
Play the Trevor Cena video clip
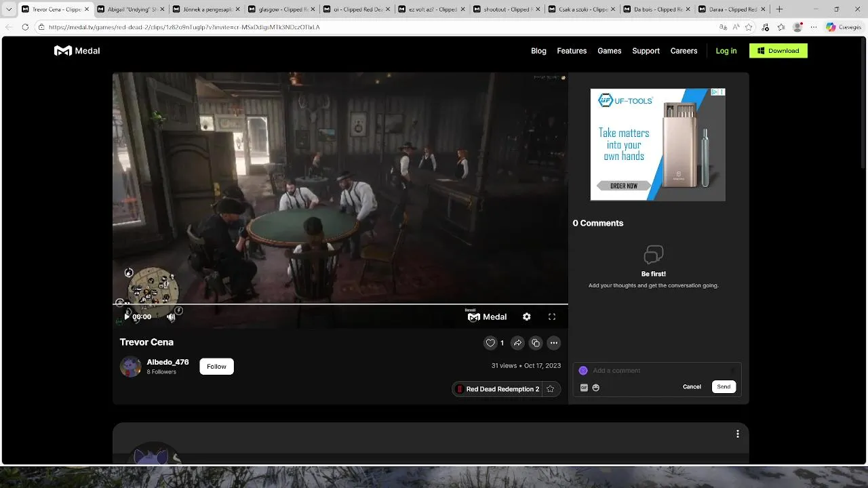(x=127, y=317)
